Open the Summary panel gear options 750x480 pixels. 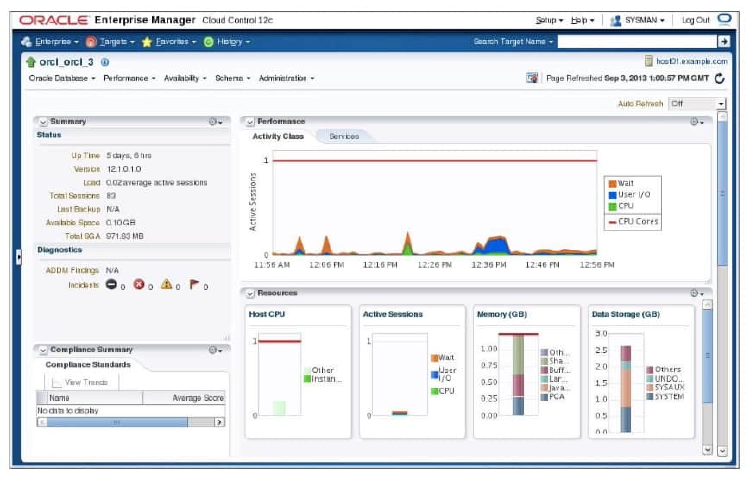click(216, 122)
